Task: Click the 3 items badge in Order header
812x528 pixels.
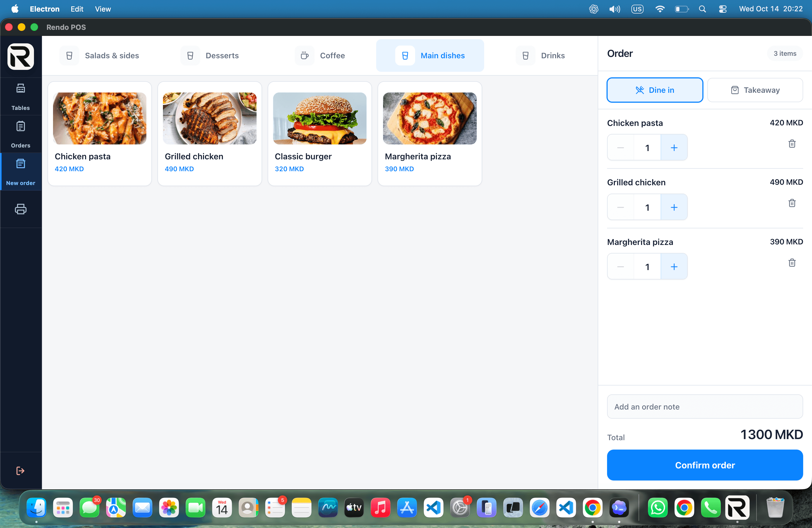Action: click(785, 54)
